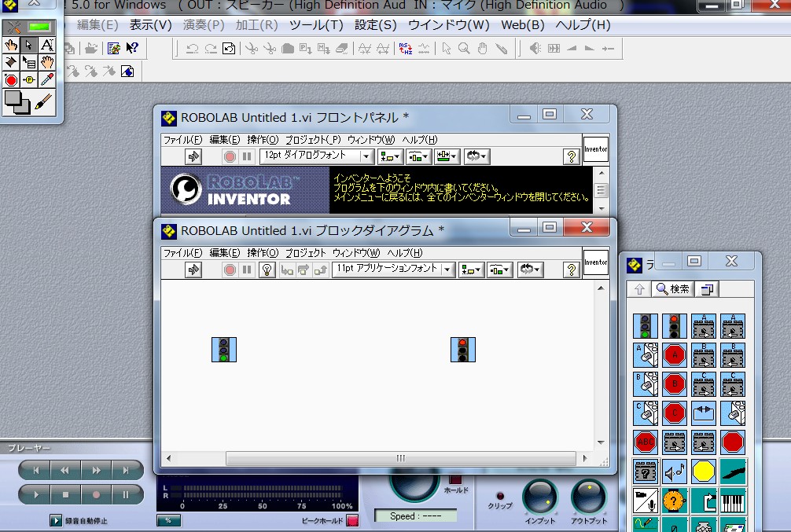Screen dimensions: 791x532
Task: Click the context help cursor icon in the host toolbar
Action: pos(132,48)
